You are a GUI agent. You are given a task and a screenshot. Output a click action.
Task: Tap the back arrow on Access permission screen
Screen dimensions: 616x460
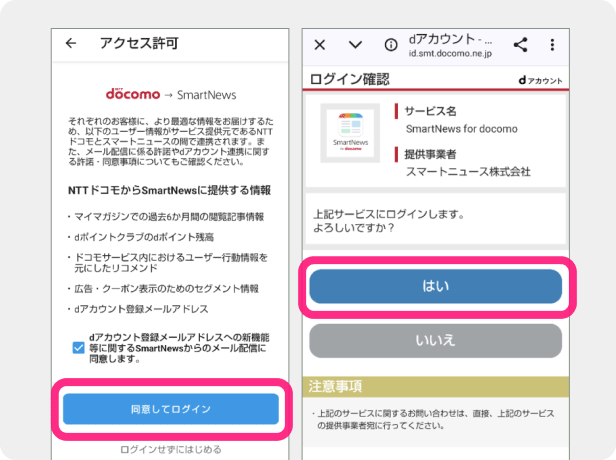tap(71, 43)
